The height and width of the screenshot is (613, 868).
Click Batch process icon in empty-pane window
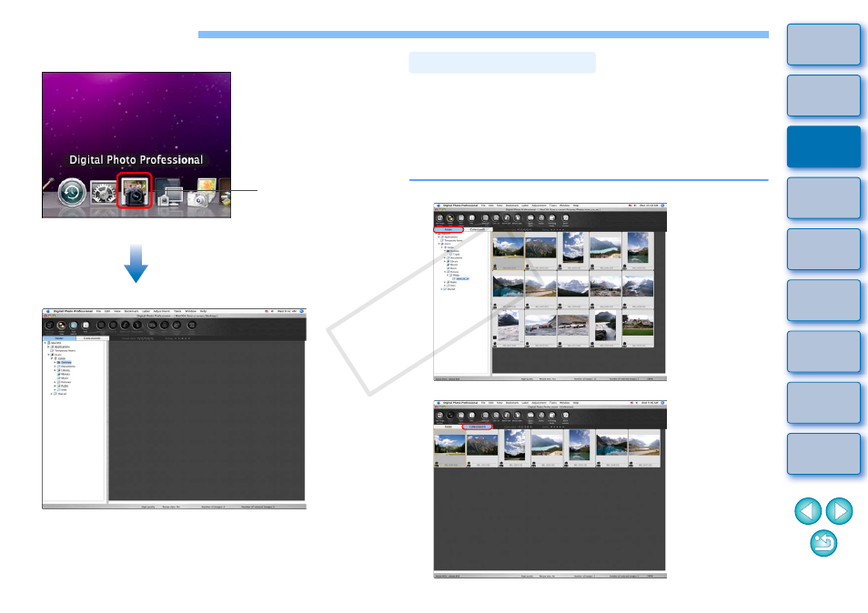(x=192, y=326)
